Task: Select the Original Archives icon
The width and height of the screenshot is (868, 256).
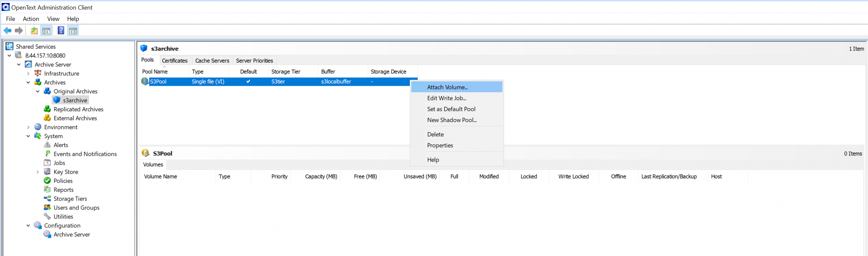Action: click(47, 91)
